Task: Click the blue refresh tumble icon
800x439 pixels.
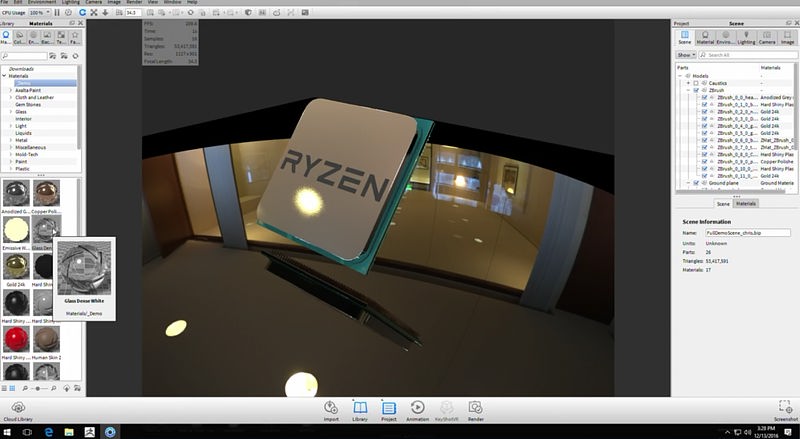Action: point(82,12)
